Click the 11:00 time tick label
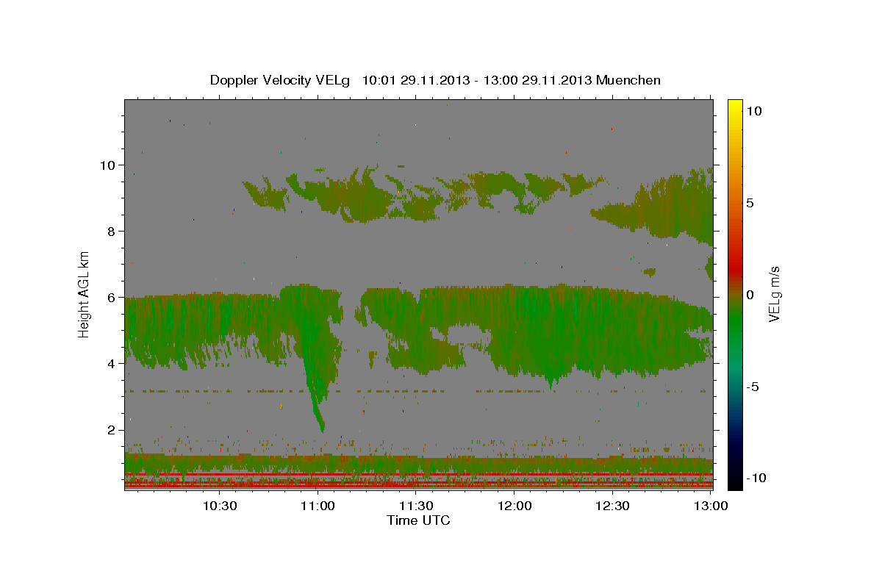 tap(318, 506)
